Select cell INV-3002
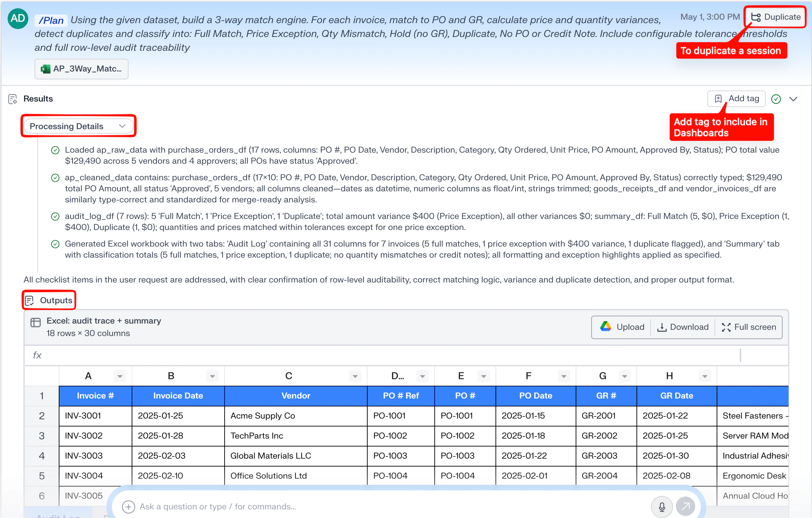Screen dimensions: 812x518 tap(95, 436)
